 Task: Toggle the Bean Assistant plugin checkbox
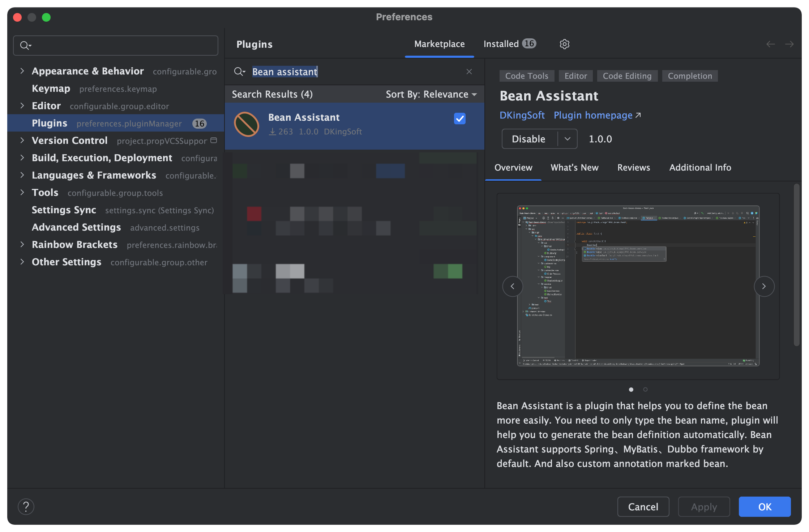(x=460, y=118)
